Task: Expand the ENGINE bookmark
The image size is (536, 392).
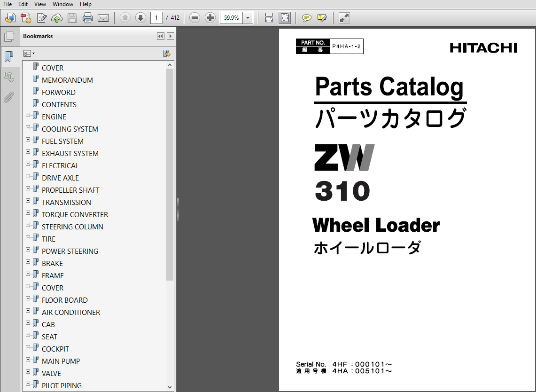Action: coord(28,115)
